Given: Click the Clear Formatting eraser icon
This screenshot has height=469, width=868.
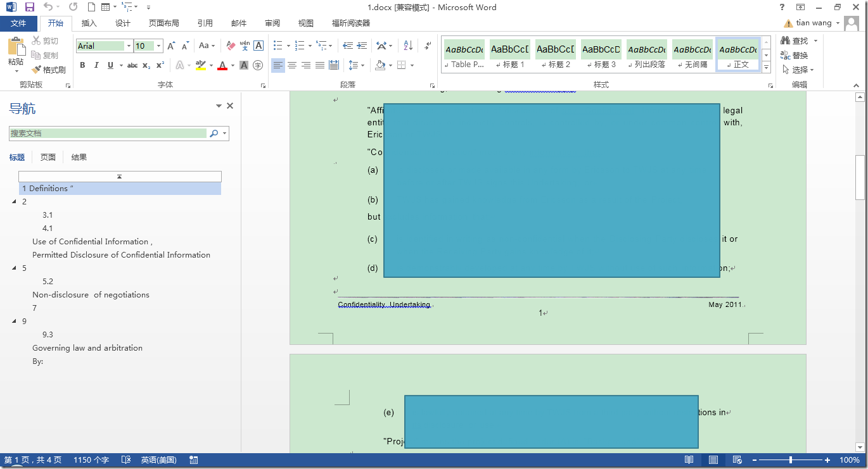Looking at the screenshot, I should point(231,46).
